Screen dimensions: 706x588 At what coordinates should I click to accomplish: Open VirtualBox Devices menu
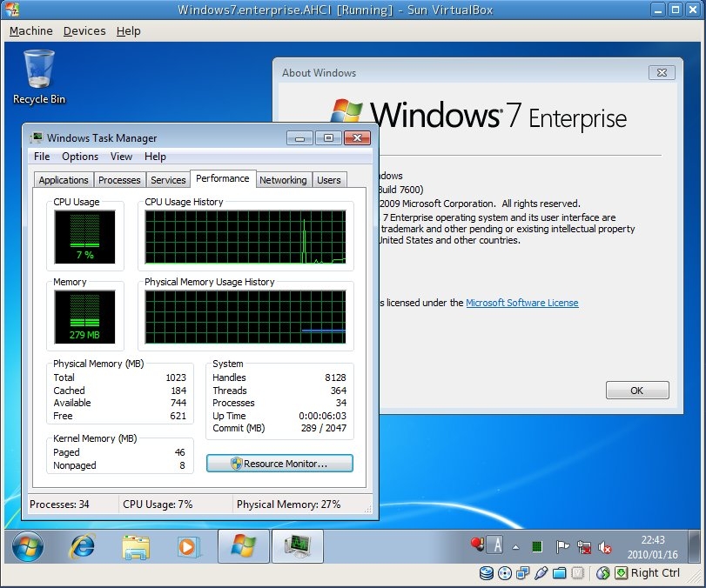[x=84, y=31]
